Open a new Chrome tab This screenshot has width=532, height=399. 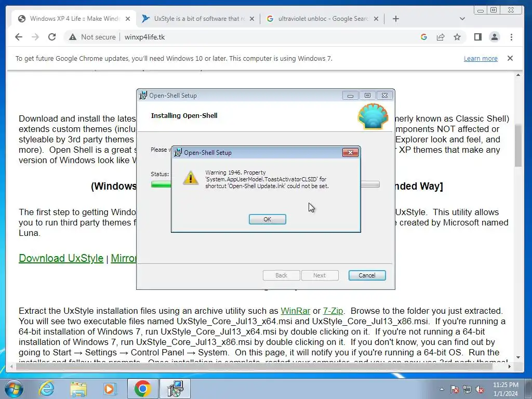point(395,19)
